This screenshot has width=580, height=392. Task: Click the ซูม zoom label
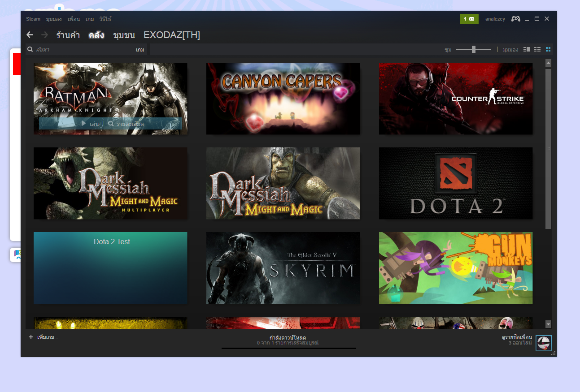click(448, 50)
